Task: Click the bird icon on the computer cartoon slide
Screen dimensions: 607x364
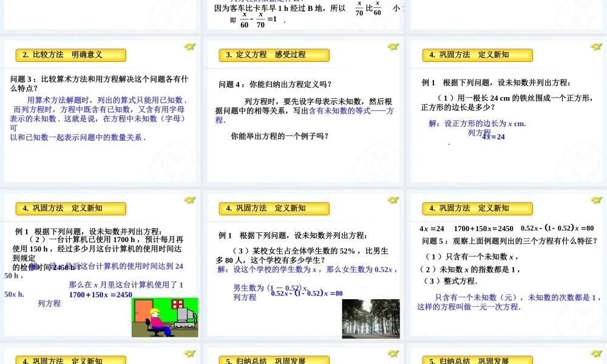Action: pyautogui.click(x=189, y=200)
